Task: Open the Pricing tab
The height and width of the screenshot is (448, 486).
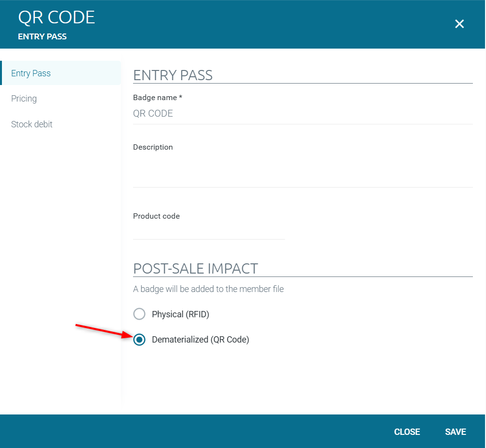Action: [24, 99]
